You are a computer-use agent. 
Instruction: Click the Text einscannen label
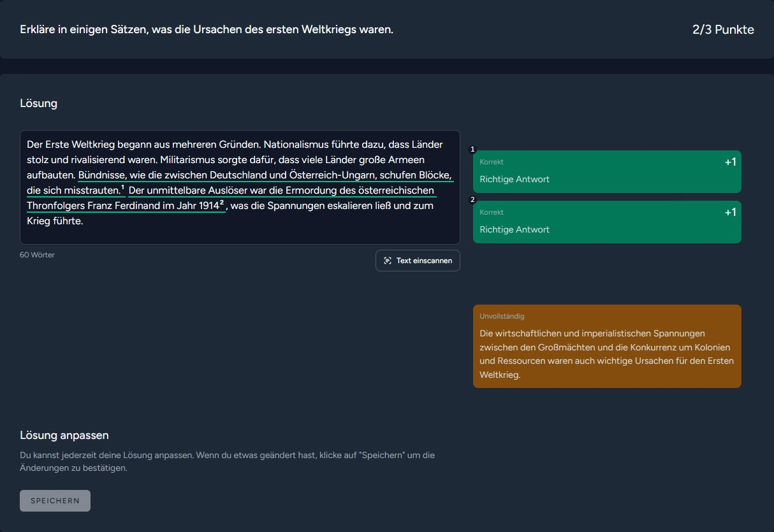click(x=424, y=261)
